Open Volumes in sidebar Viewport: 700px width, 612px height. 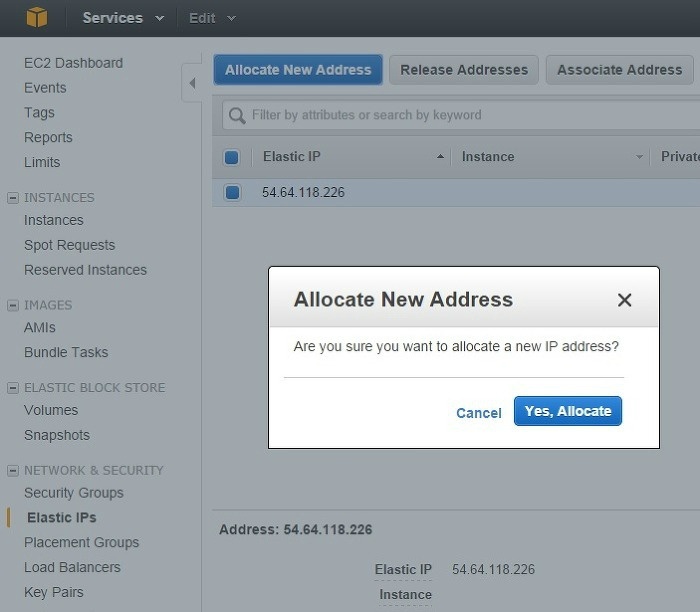click(x=51, y=410)
